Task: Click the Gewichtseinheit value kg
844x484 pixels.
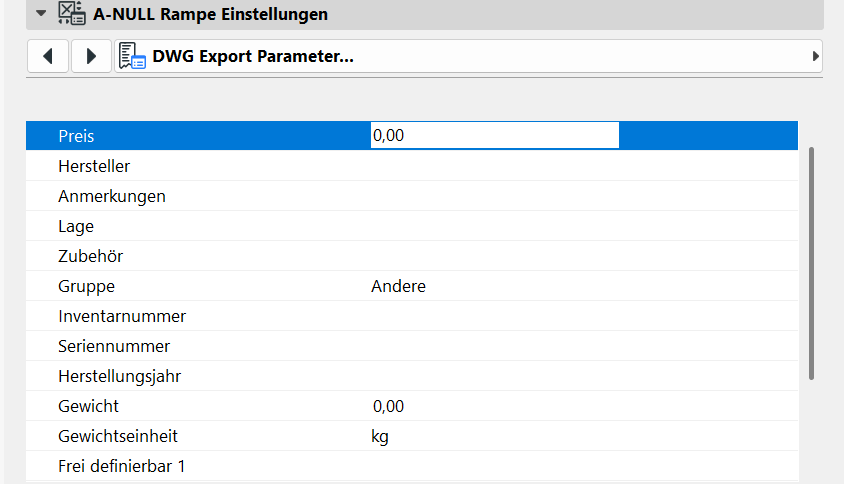Action: (x=380, y=436)
